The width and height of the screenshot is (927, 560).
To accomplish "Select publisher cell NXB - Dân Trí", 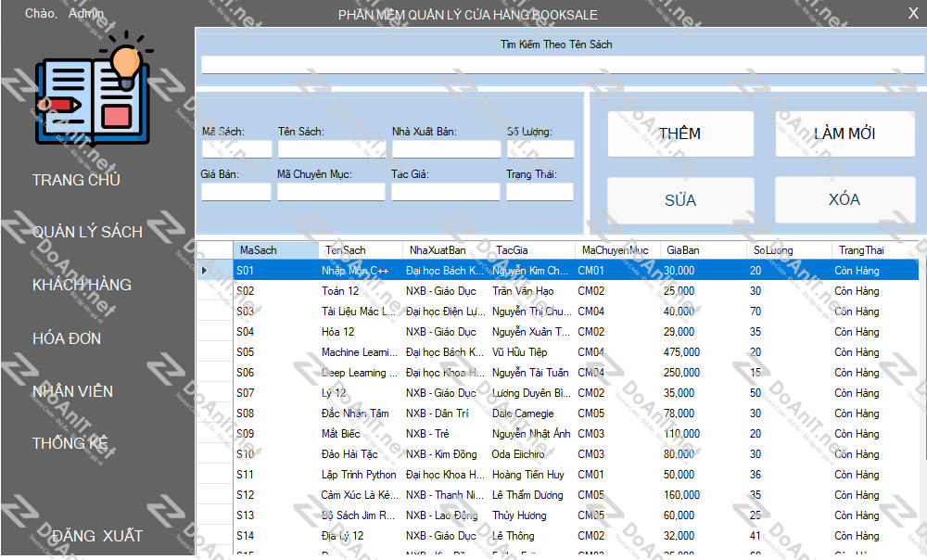I will (x=446, y=414).
